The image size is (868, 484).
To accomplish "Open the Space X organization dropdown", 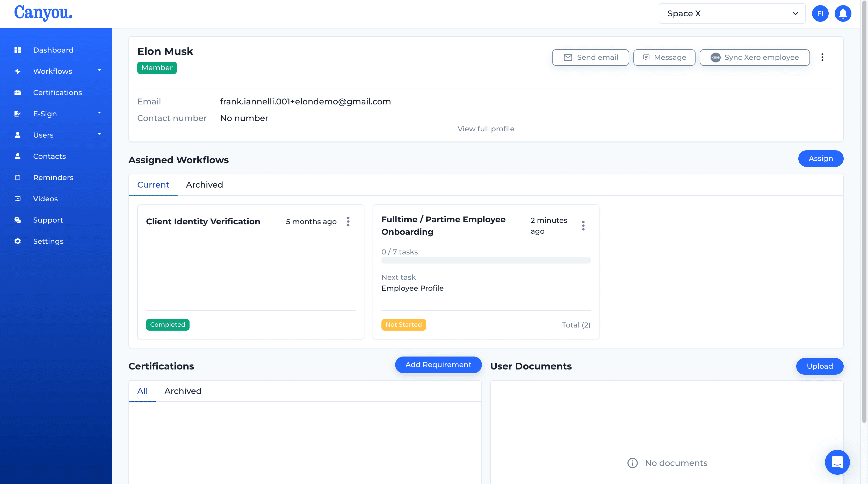I will point(732,13).
